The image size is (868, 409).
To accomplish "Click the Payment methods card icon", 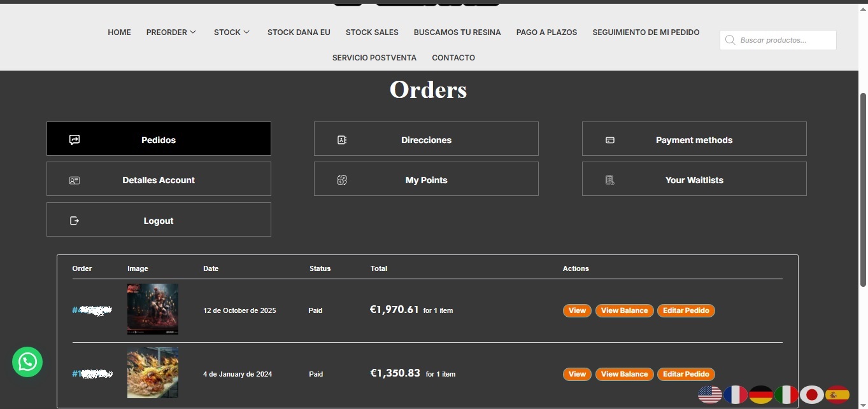I will tap(610, 140).
